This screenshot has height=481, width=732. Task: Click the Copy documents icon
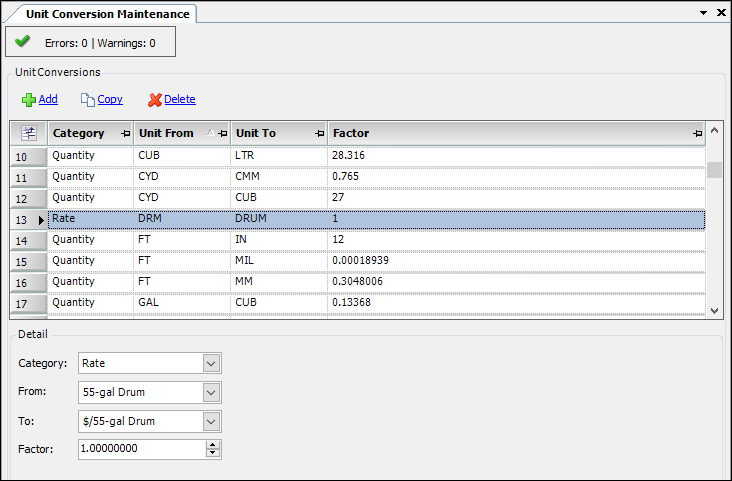point(87,100)
